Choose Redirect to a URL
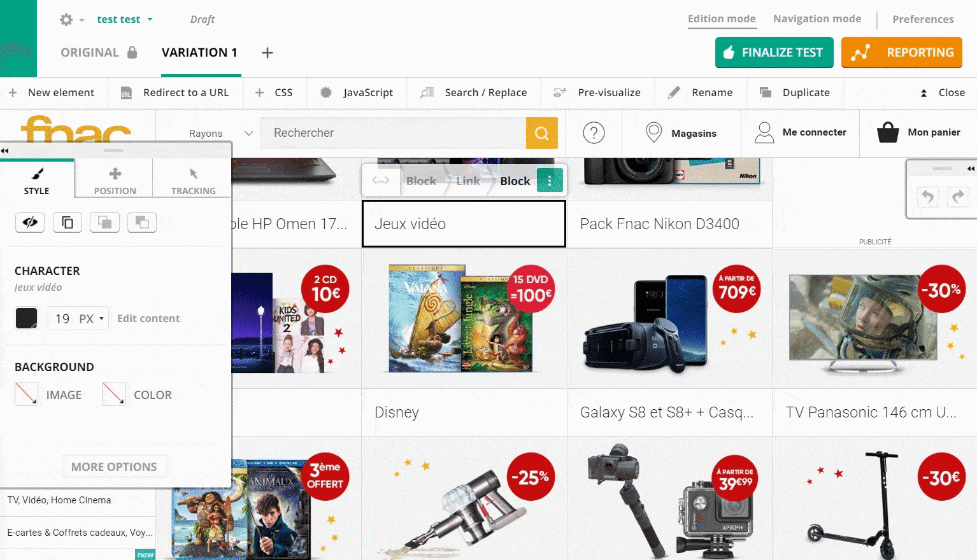977x560 pixels. pyautogui.click(x=175, y=93)
